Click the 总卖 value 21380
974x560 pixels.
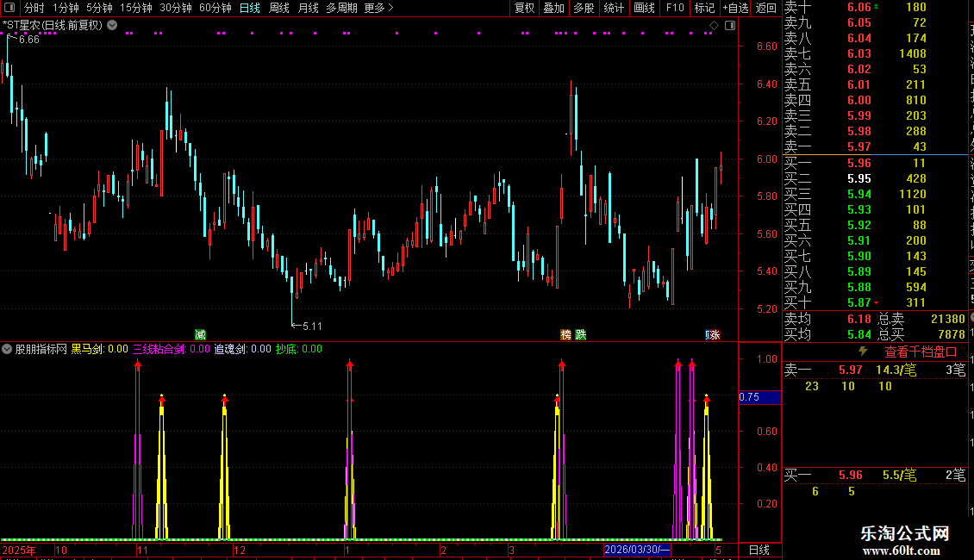coord(948,319)
